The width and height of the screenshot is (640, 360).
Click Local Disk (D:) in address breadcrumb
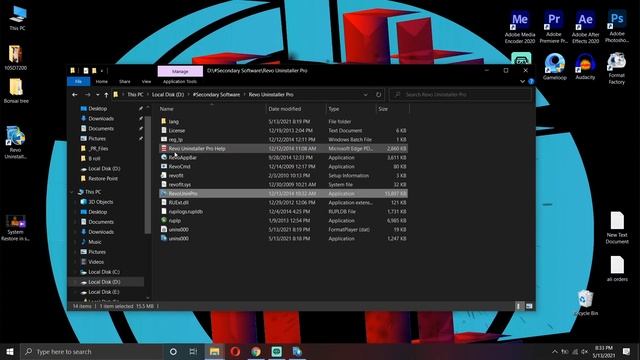coord(168,95)
